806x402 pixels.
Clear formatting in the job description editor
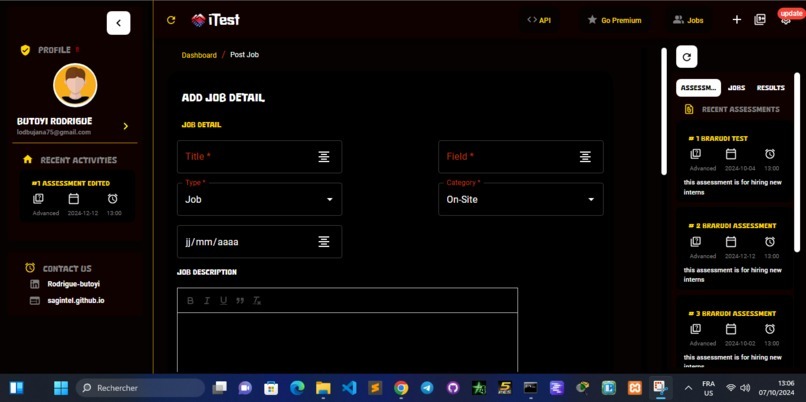257,301
